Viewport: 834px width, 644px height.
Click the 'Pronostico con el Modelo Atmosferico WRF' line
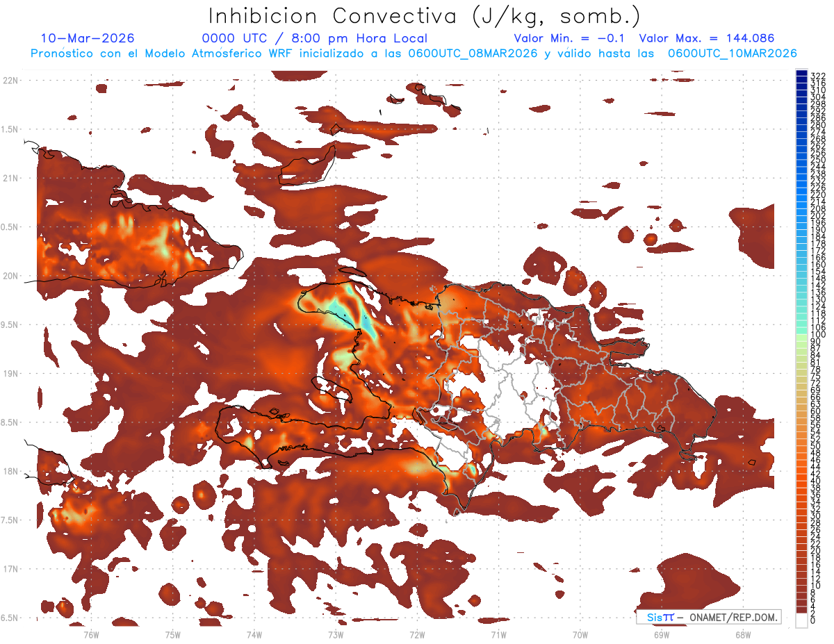414,53
